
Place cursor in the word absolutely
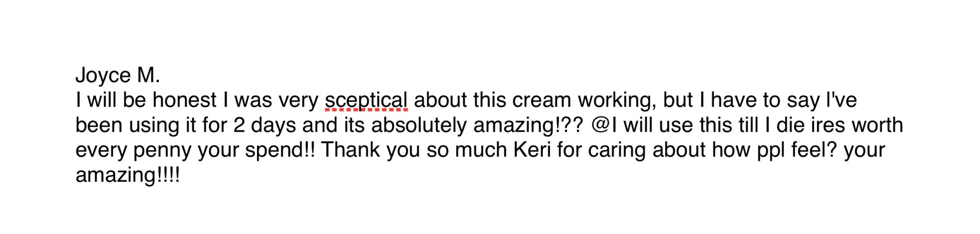tap(419, 125)
